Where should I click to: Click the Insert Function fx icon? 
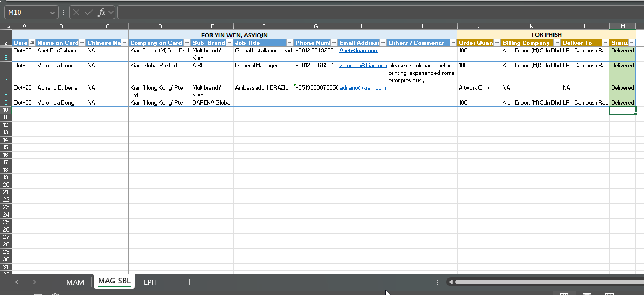pyautogui.click(x=102, y=12)
